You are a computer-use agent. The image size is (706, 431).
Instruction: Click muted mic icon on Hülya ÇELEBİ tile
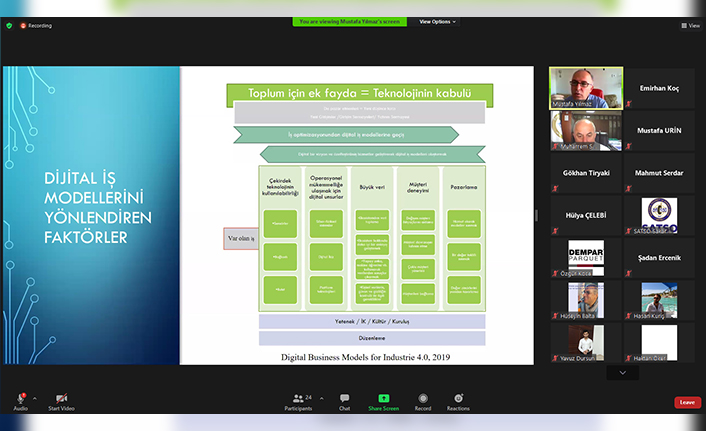[x=555, y=231]
